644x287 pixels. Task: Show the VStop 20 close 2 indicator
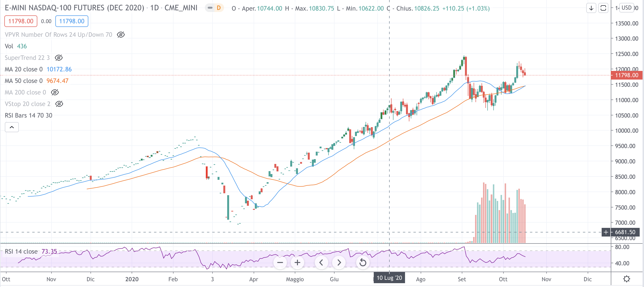pos(59,104)
